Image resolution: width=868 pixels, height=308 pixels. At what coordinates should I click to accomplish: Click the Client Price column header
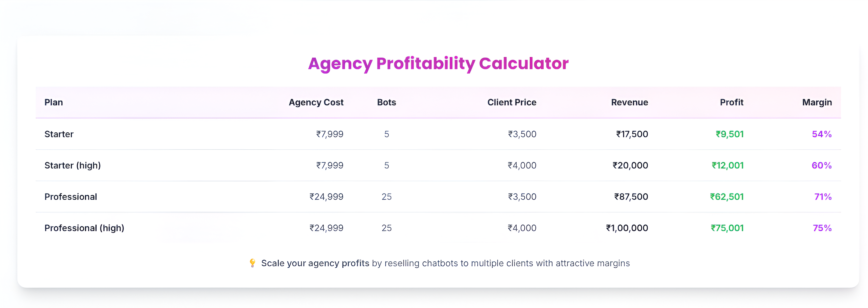[511, 102]
